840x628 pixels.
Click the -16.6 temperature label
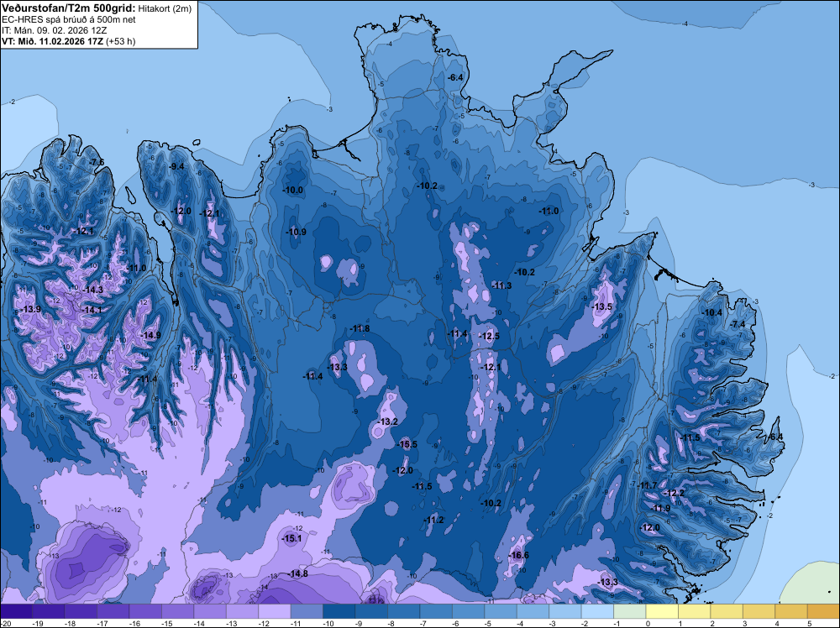point(518,555)
